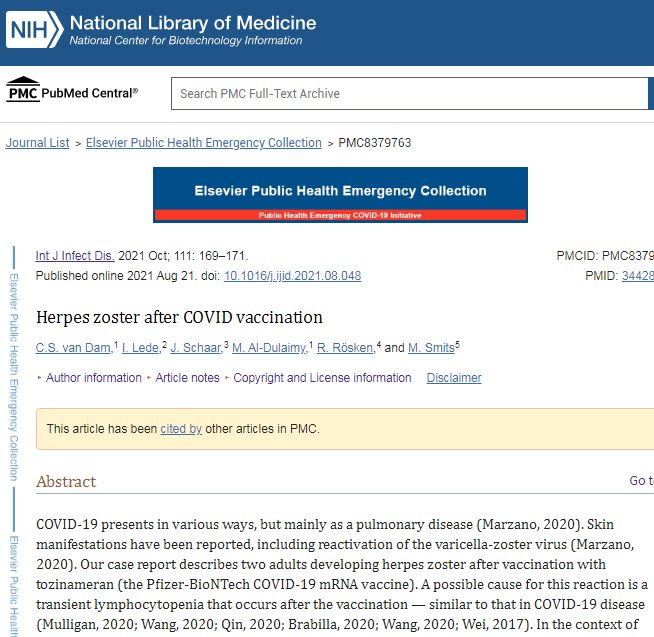Click the NIH logo icon
The image size is (654, 637).
[x=34, y=31]
